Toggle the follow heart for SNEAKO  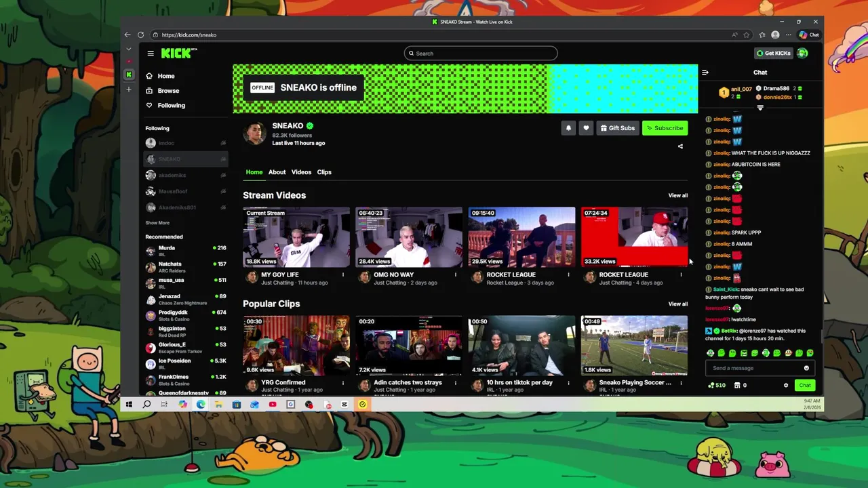[586, 128]
